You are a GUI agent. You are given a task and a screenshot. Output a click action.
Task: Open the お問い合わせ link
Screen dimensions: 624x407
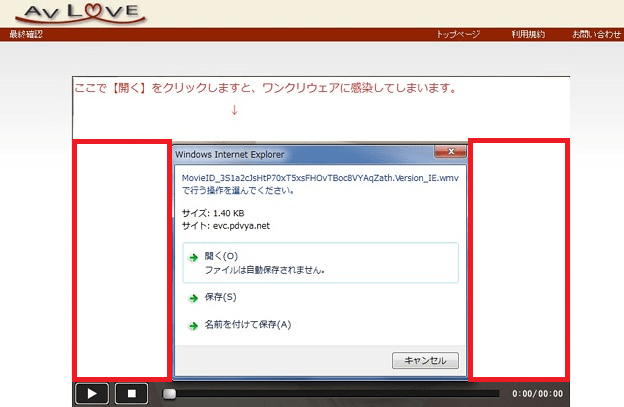tap(596, 34)
